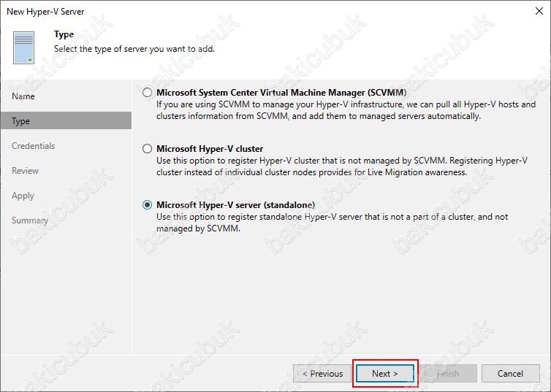Click the SCVMM description starting 'If you are using SCVMM'

click(x=346, y=110)
